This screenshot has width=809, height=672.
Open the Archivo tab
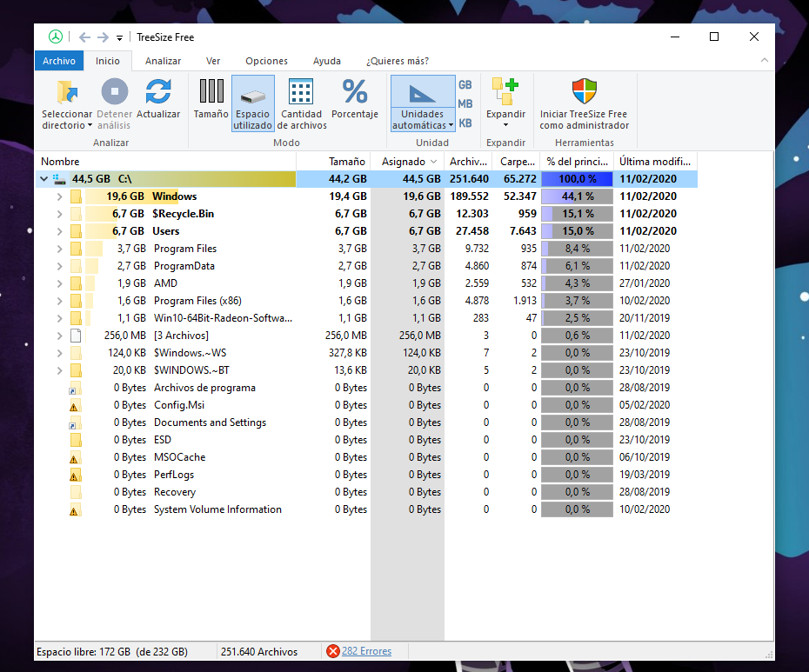tap(59, 61)
